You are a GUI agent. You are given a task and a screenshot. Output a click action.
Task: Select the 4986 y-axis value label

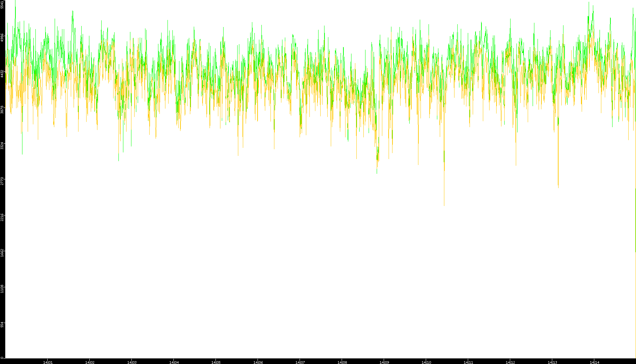click(2, 37)
